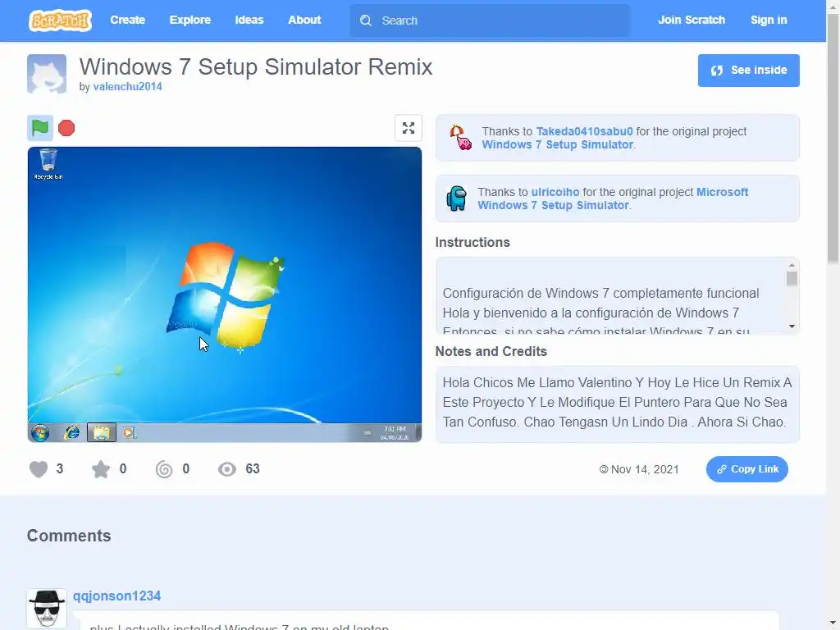Open the Explore menu item

189,21
